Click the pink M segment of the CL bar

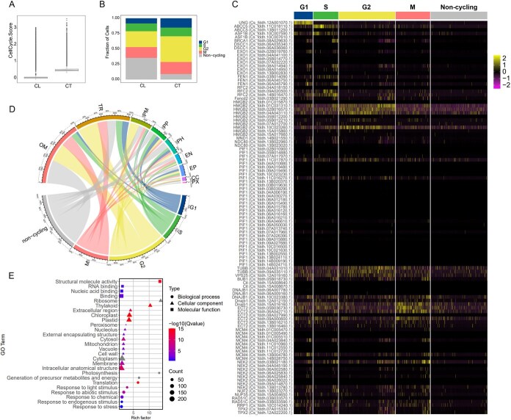point(141,52)
